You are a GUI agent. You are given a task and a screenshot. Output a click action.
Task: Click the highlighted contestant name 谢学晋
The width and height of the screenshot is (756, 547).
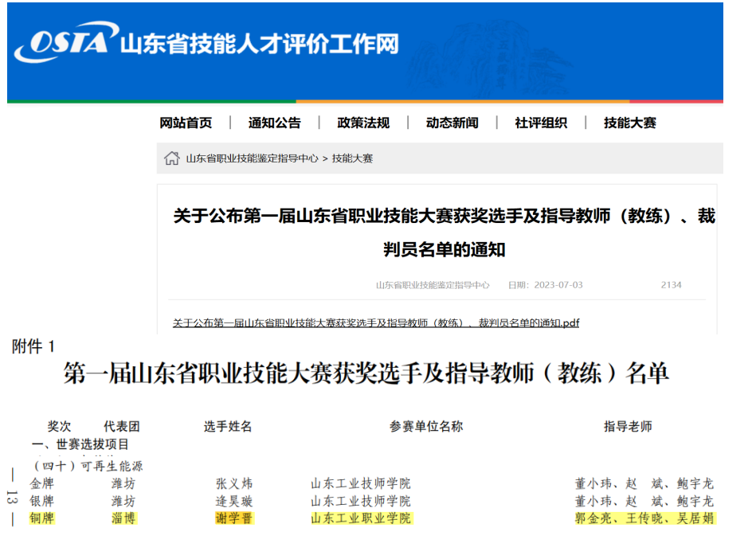(x=233, y=518)
